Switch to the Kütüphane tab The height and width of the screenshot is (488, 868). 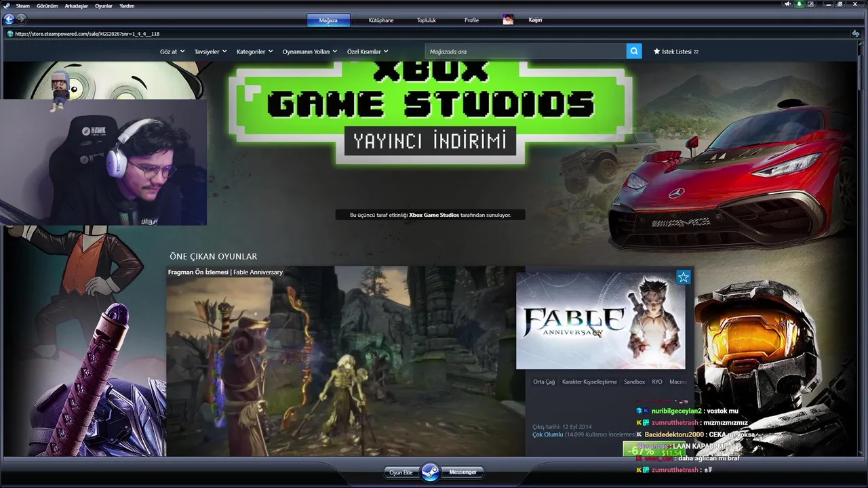coord(381,20)
